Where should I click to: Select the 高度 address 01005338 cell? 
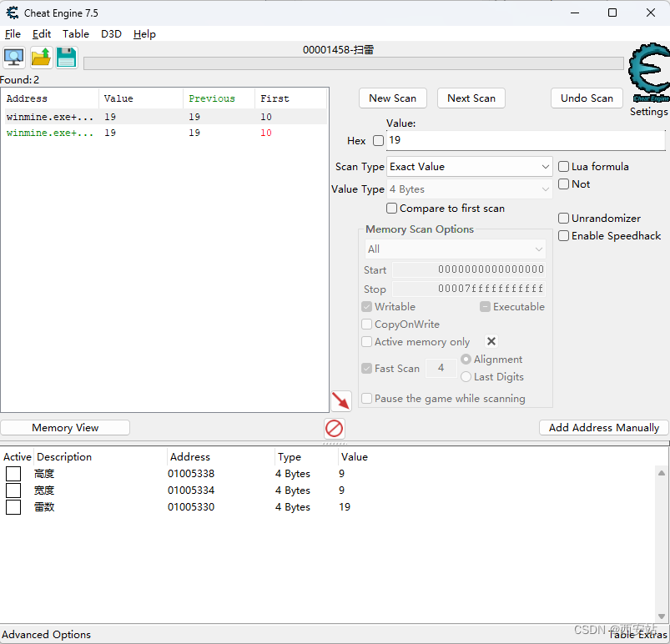tap(191, 474)
